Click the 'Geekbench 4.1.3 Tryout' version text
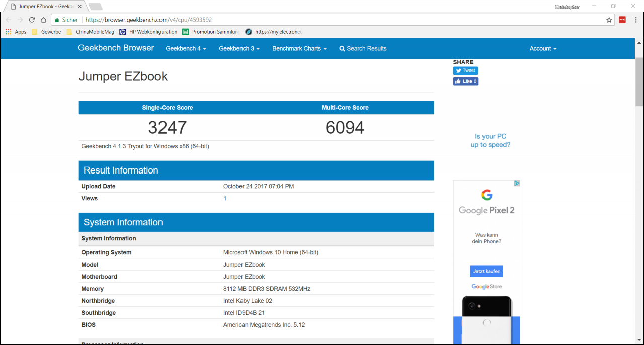 [x=145, y=146]
